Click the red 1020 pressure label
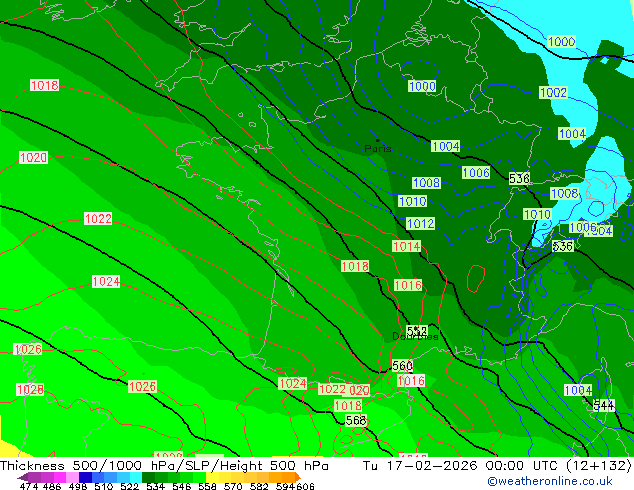This screenshot has width=634, height=490. click(x=34, y=157)
